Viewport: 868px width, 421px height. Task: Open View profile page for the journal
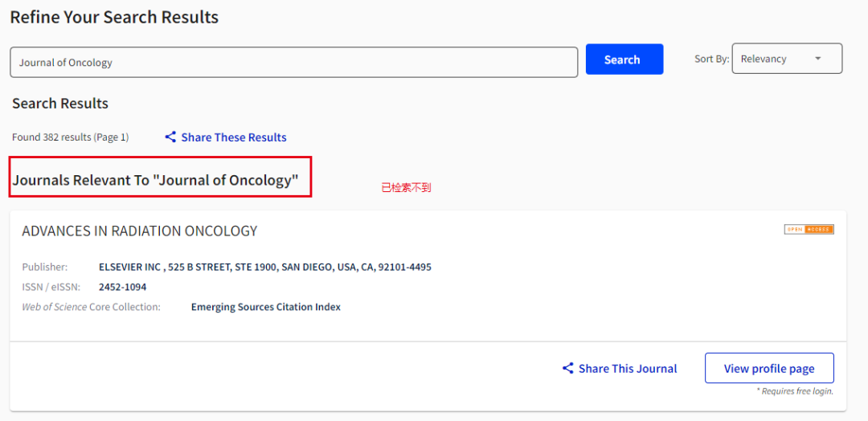[x=768, y=369]
